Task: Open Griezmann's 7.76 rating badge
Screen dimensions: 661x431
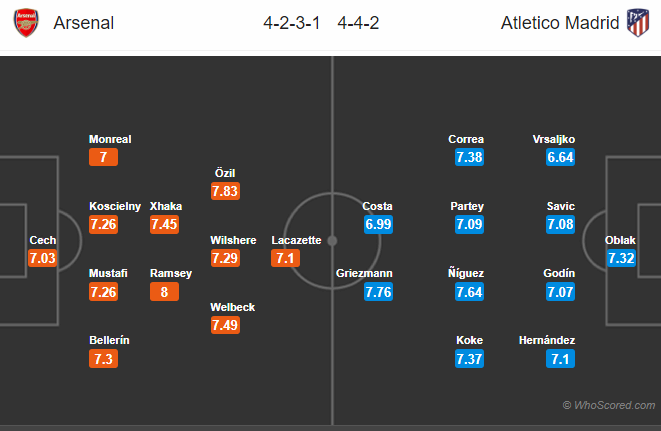Action: pyautogui.click(x=378, y=291)
